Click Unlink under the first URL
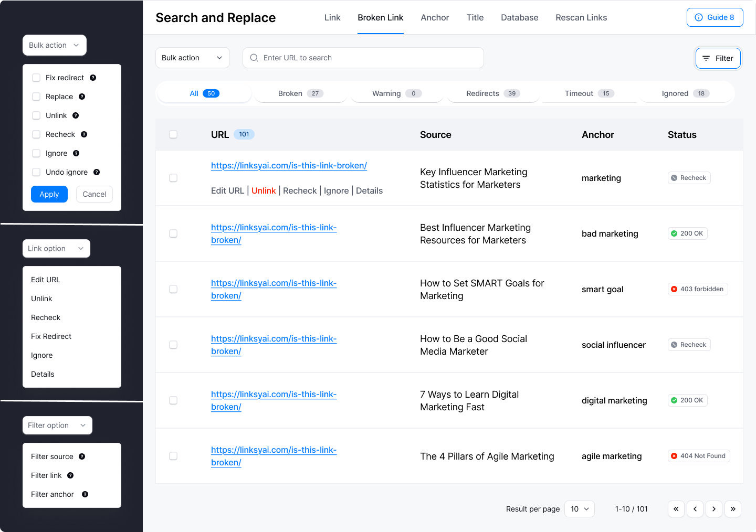This screenshot has width=756, height=532. click(x=264, y=191)
